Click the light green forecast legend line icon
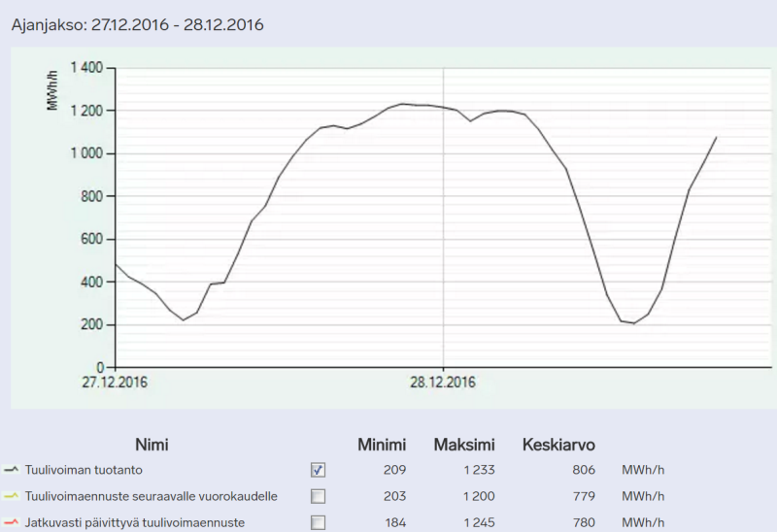Screen dimensions: 777x532 pyautogui.click(x=12, y=496)
